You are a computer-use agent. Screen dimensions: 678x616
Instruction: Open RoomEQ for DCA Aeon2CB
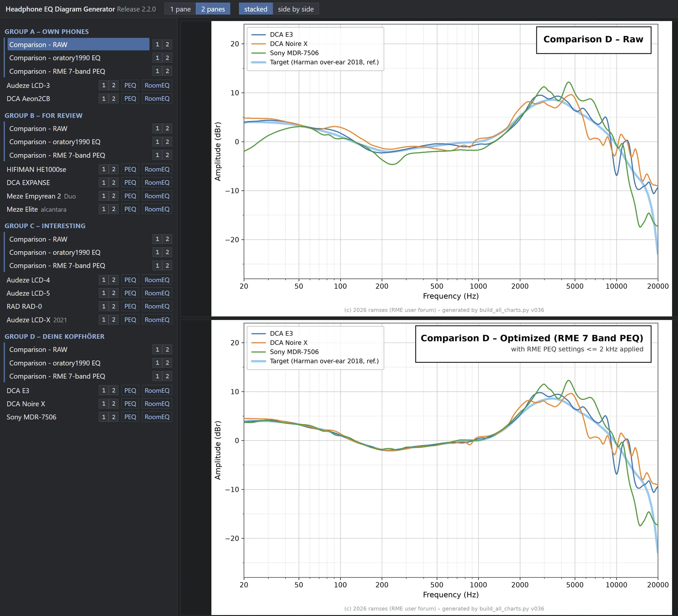pos(157,98)
